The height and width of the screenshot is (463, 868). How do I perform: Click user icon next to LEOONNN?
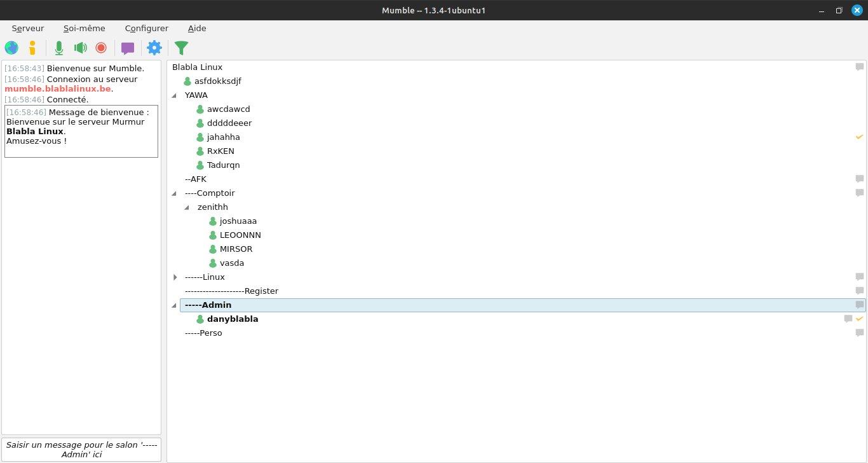(213, 235)
